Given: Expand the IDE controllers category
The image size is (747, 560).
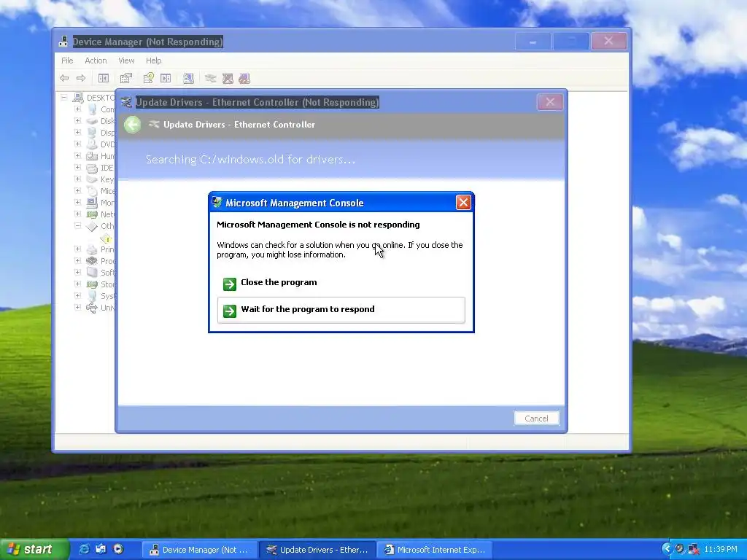Looking at the screenshot, I should coord(77,167).
